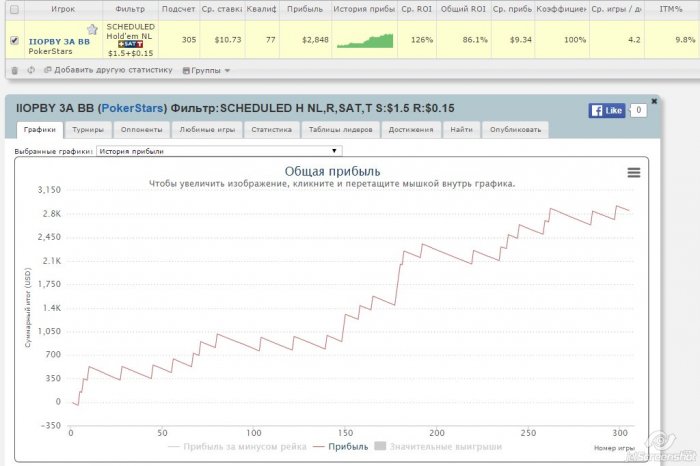Sort by the Квалиф column header
The width and height of the screenshot is (700, 466).
[x=262, y=9]
